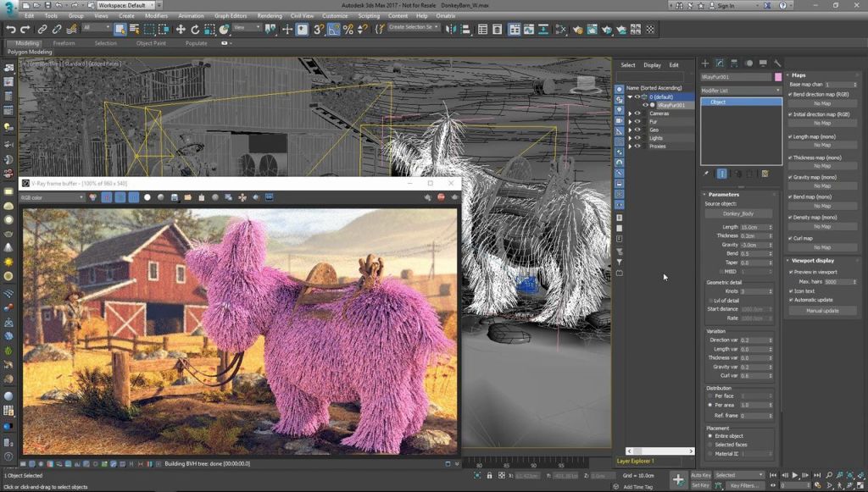Viewport: 868px width, 492px height.
Task: Toggle Length map (mono) checkbox
Action: click(x=791, y=136)
